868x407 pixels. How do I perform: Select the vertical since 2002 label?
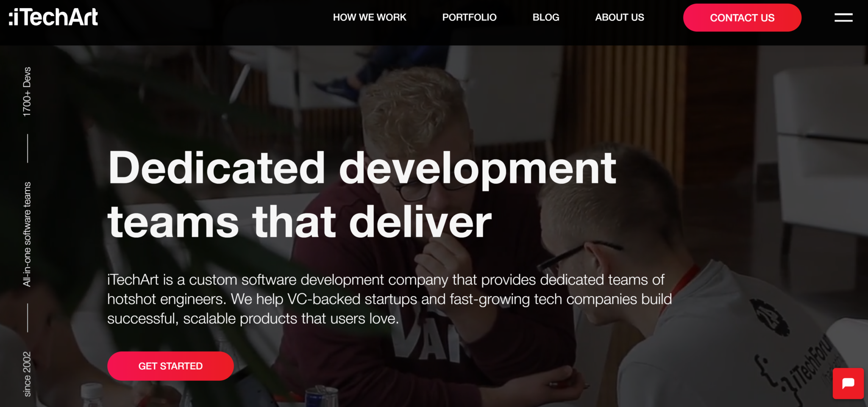click(27, 374)
